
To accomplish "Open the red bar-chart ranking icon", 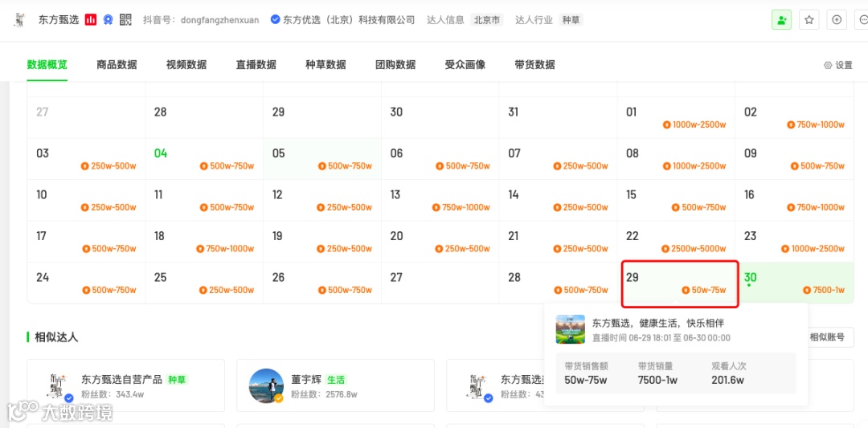I will pos(91,20).
